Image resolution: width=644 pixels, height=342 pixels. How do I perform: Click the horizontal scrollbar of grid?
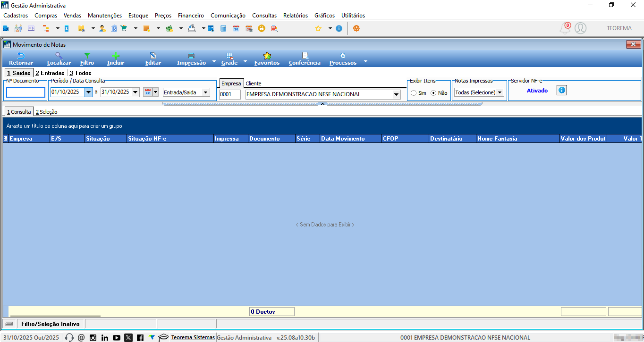tap(55, 316)
